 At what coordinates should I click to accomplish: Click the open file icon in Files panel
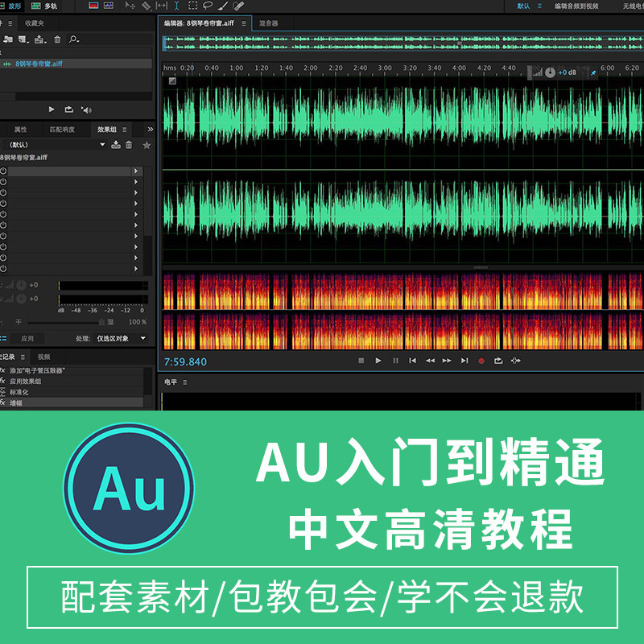click(8, 39)
